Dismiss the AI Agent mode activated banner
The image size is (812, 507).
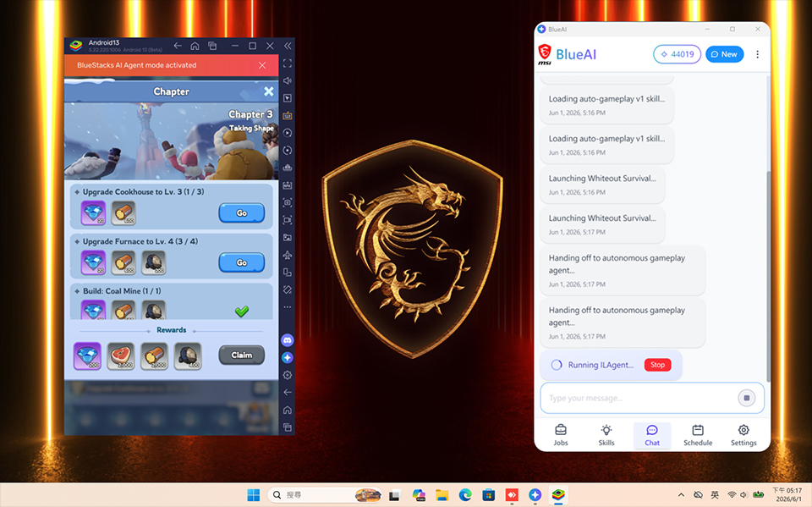(x=262, y=65)
